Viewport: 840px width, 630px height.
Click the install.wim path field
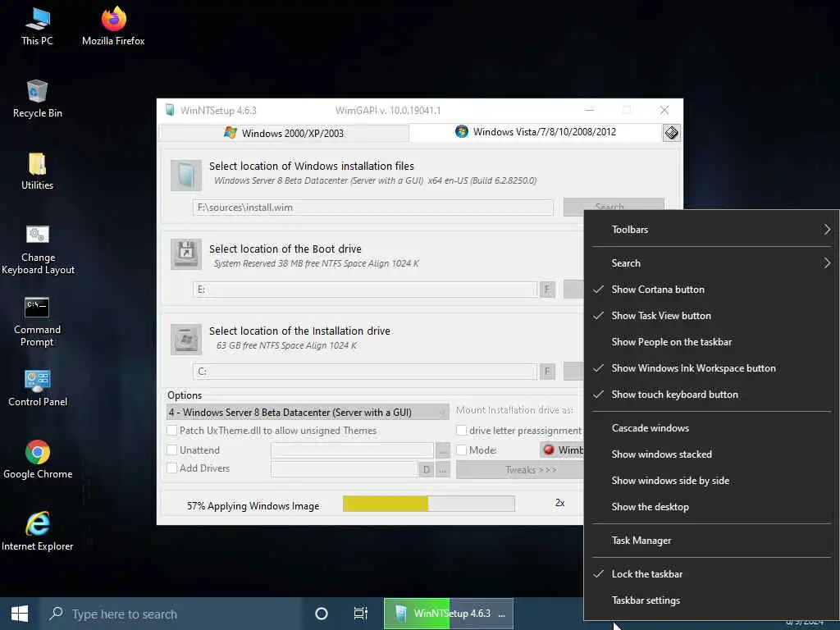click(x=373, y=208)
